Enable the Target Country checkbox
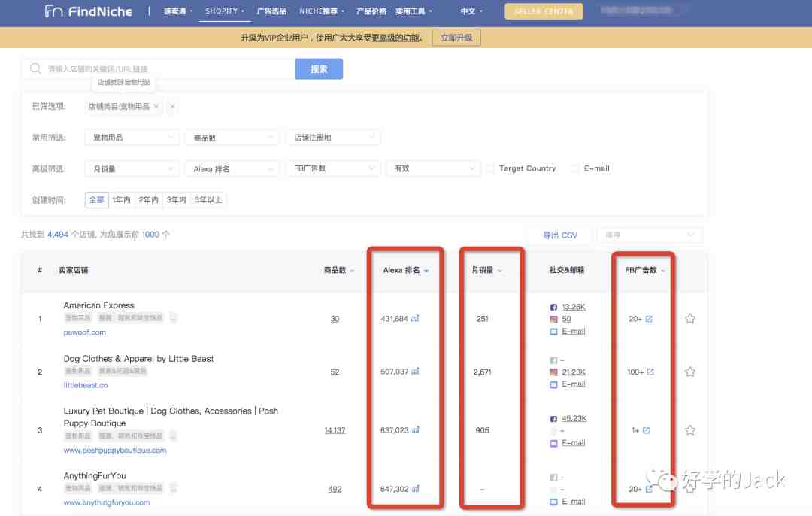Viewport: 812px width, 516px height. [490, 168]
